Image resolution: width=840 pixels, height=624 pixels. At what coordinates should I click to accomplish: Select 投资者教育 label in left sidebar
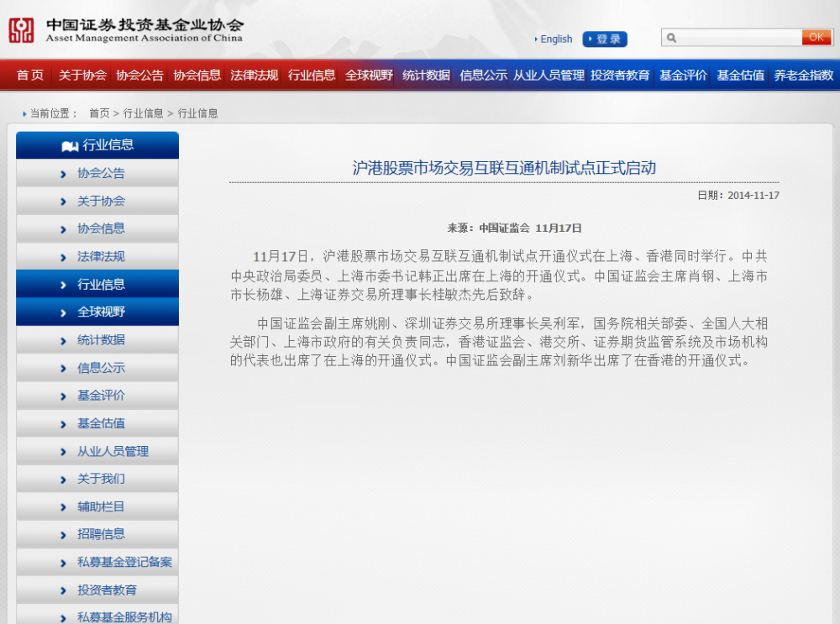click(107, 590)
